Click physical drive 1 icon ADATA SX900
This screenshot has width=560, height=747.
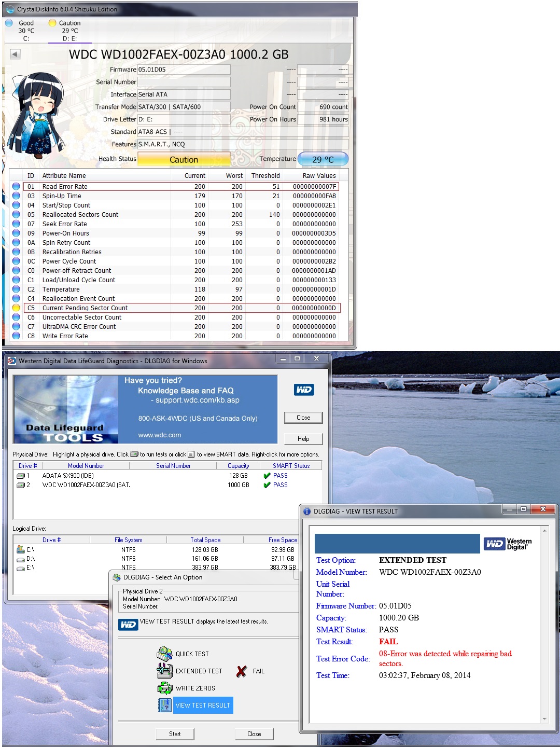coord(21,476)
